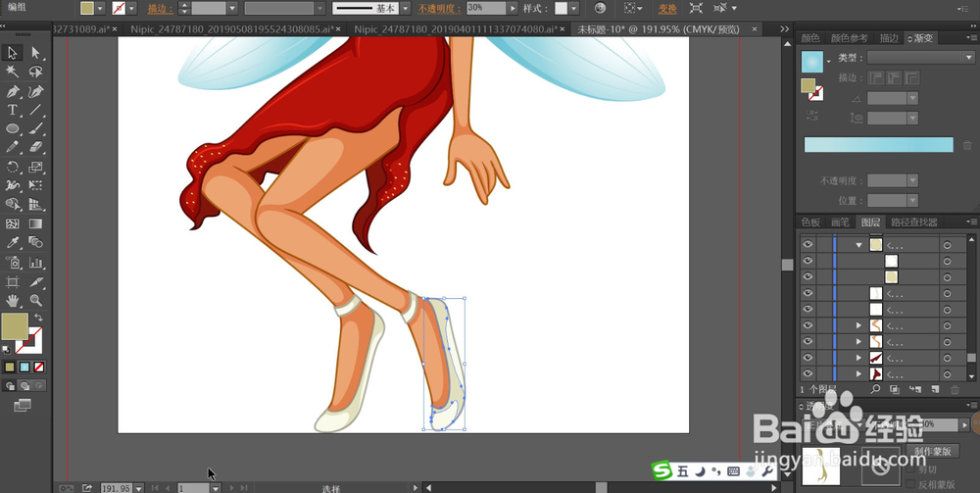Click the gradient preview swatch in Gradient panel
The image size is (980, 493).
tap(811, 62)
